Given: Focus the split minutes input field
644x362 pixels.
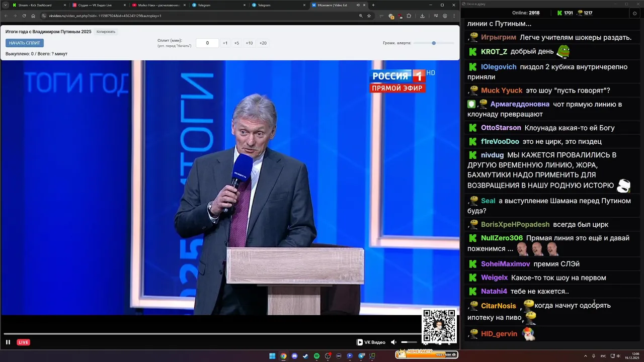Looking at the screenshot, I should point(207,43).
